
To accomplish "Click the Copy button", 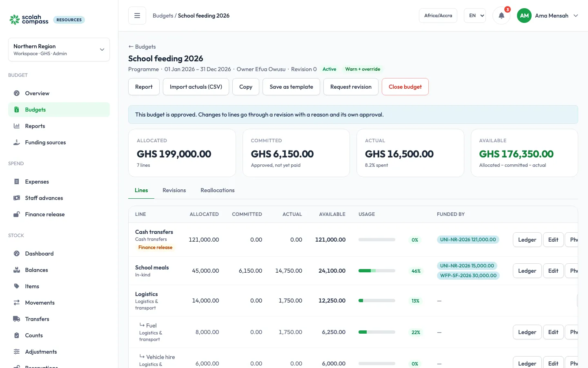I will point(246,87).
